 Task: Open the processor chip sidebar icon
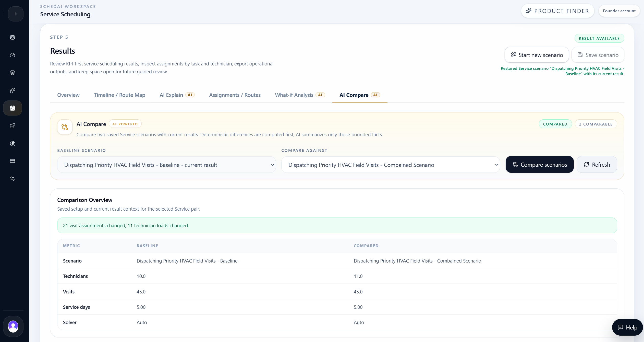click(x=13, y=37)
